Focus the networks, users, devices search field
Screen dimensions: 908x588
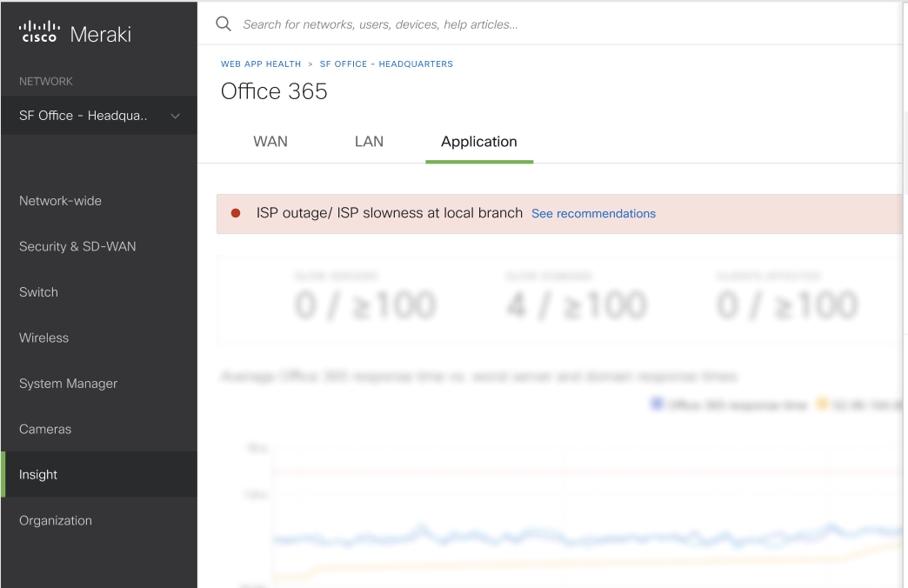click(380, 24)
